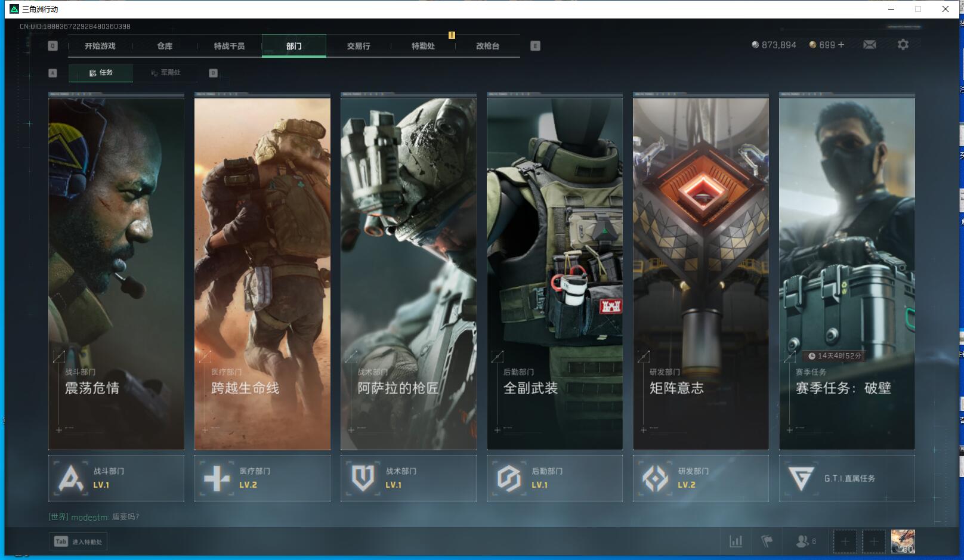964x560 pixels.
Task: Click the world chat message line
Action: [94, 517]
